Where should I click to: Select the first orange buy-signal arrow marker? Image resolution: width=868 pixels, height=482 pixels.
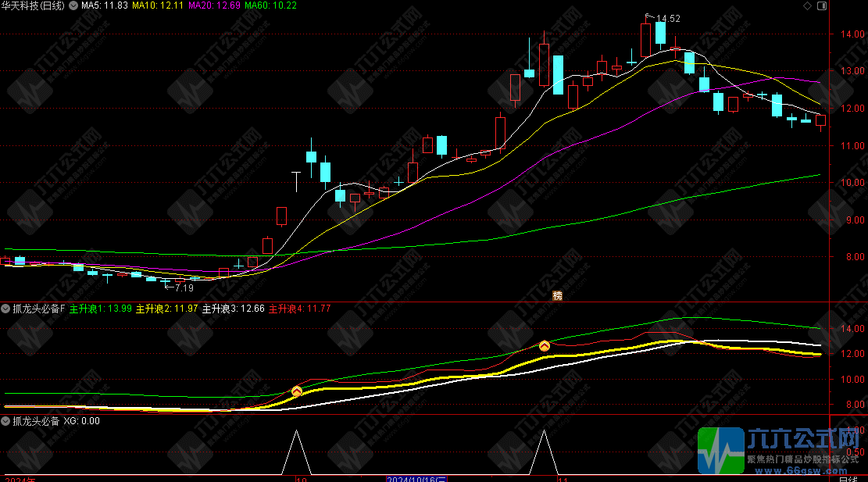coord(297,391)
